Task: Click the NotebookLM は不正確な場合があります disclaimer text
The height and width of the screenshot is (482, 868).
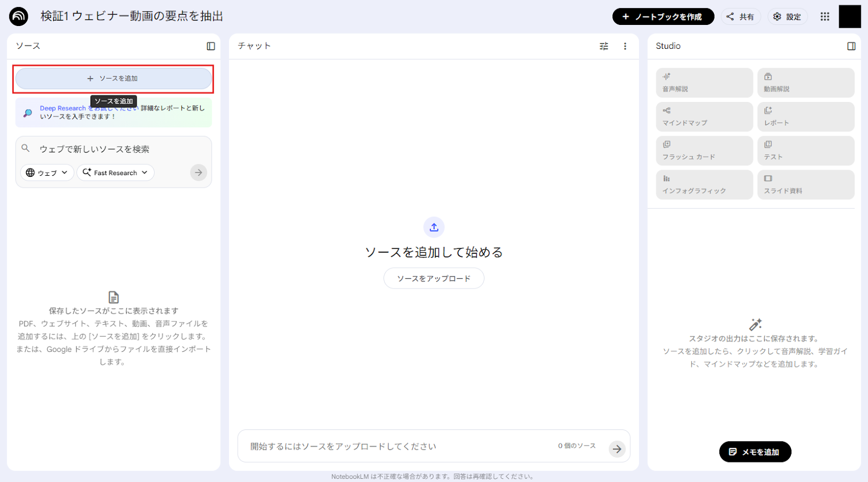Action: (433, 477)
